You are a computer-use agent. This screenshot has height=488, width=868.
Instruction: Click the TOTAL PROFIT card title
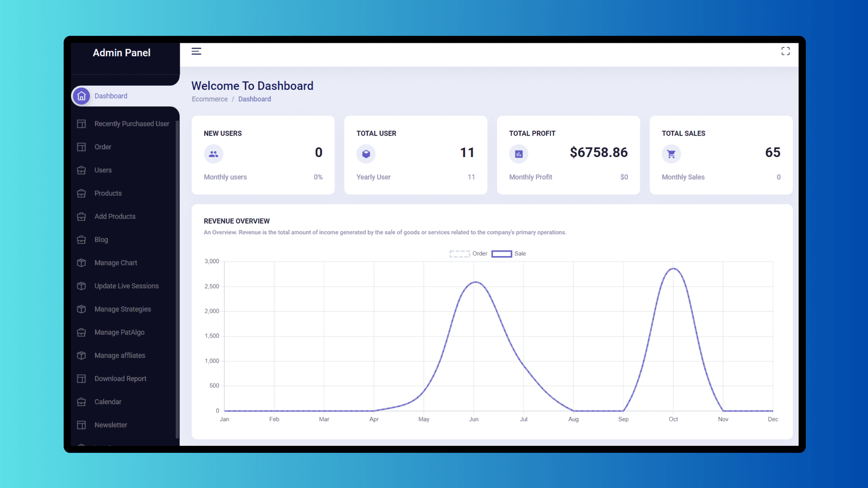(532, 133)
